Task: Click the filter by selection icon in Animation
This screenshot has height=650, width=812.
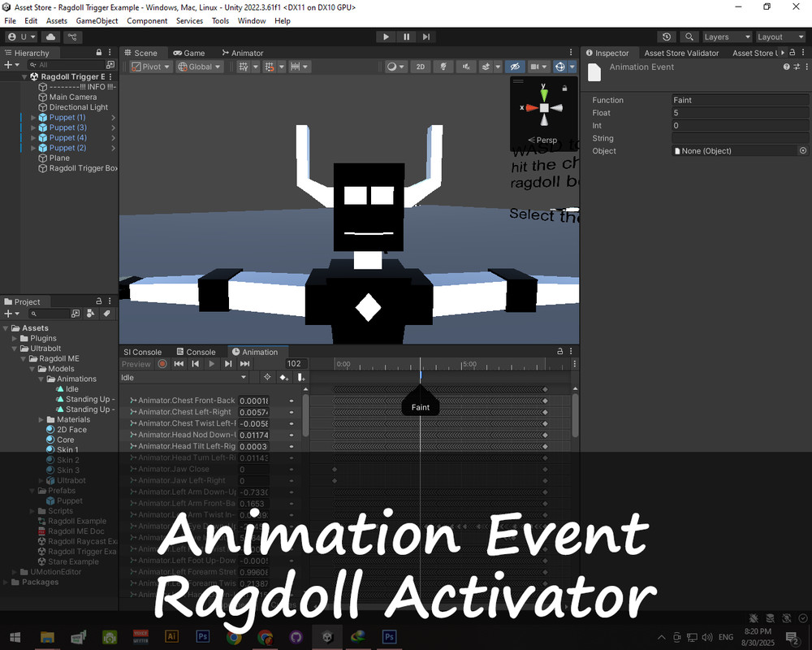Action: (x=267, y=377)
